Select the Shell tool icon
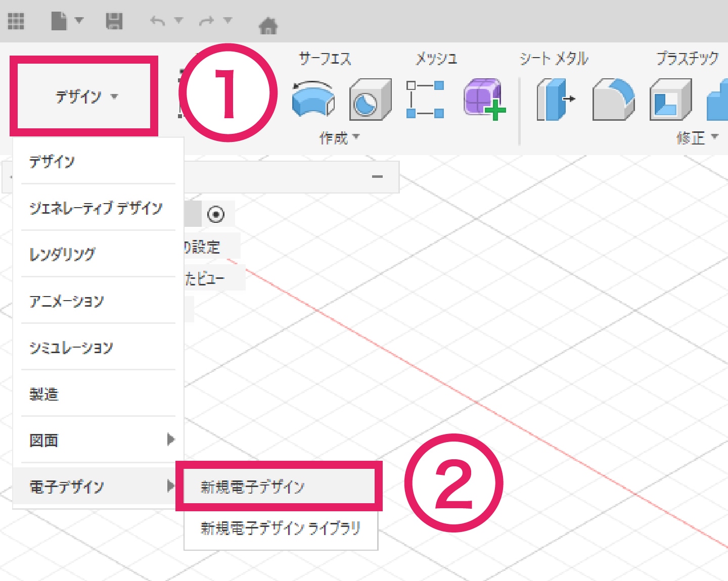The image size is (728, 581). (x=670, y=100)
